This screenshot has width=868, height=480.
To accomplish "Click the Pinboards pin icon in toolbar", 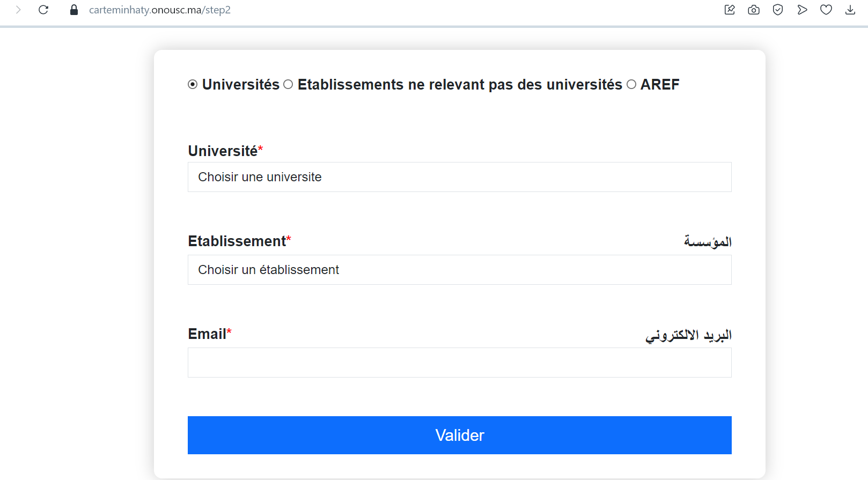I will 730,10.
